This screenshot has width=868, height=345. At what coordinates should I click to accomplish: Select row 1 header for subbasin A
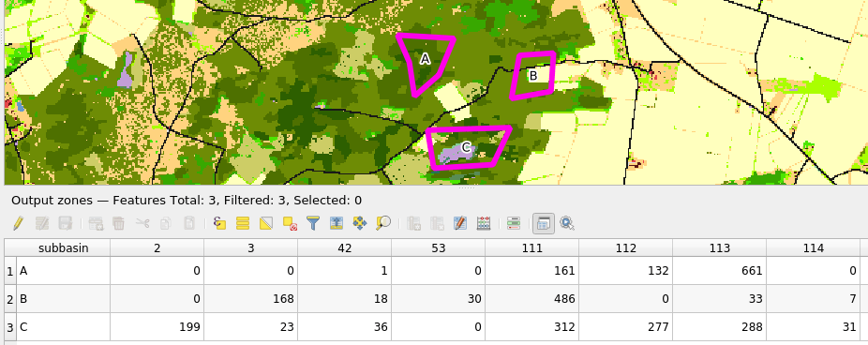10,271
